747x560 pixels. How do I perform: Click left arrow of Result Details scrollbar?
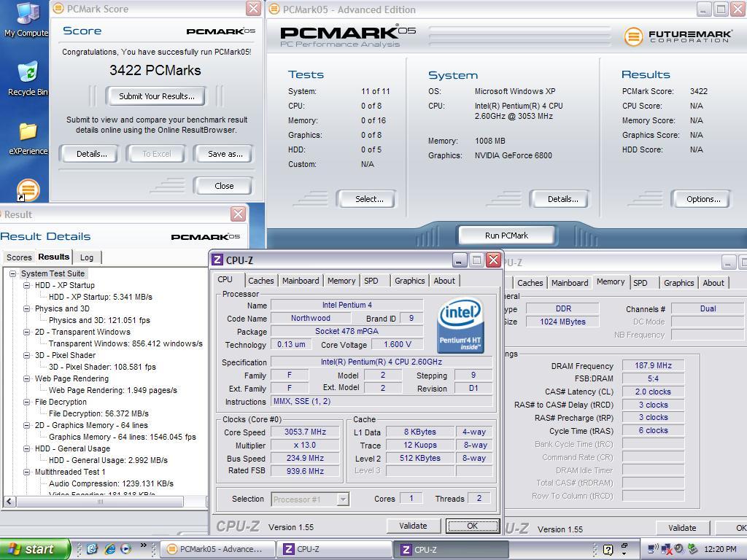coord(9,502)
